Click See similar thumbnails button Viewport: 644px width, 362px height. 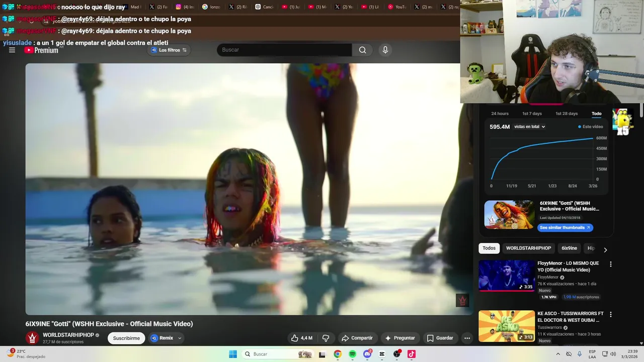pyautogui.click(x=565, y=228)
